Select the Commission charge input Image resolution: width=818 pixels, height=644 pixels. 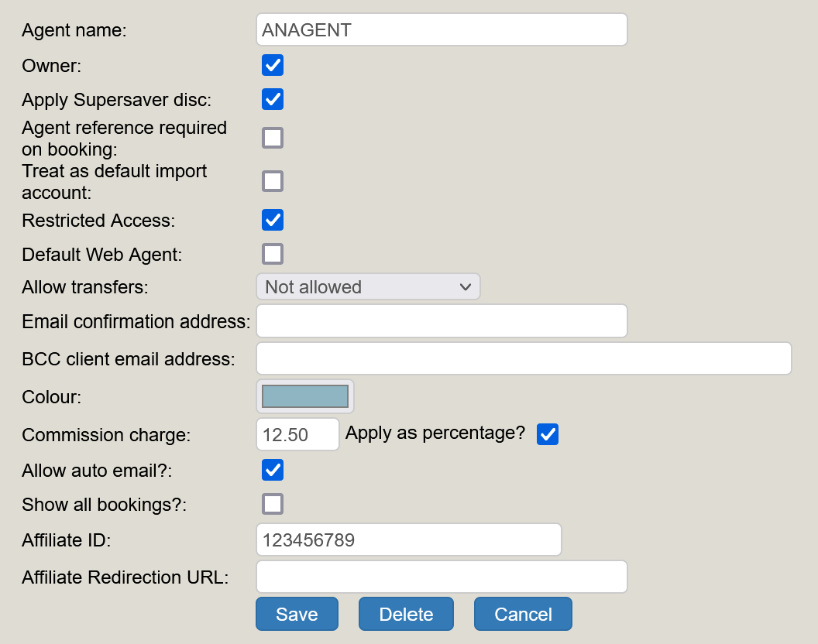(297, 434)
